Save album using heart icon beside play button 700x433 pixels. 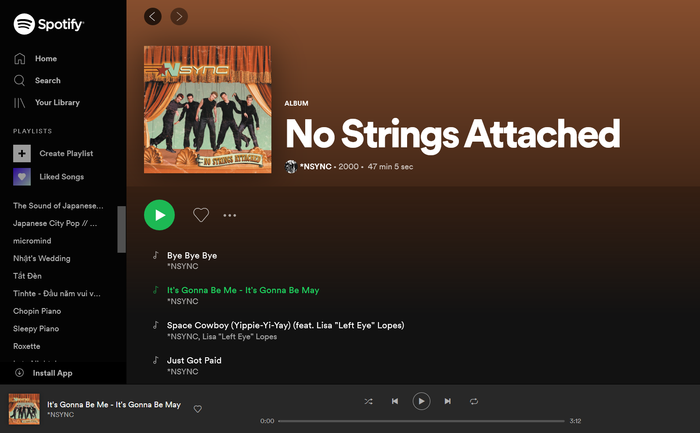coord(201,215)
